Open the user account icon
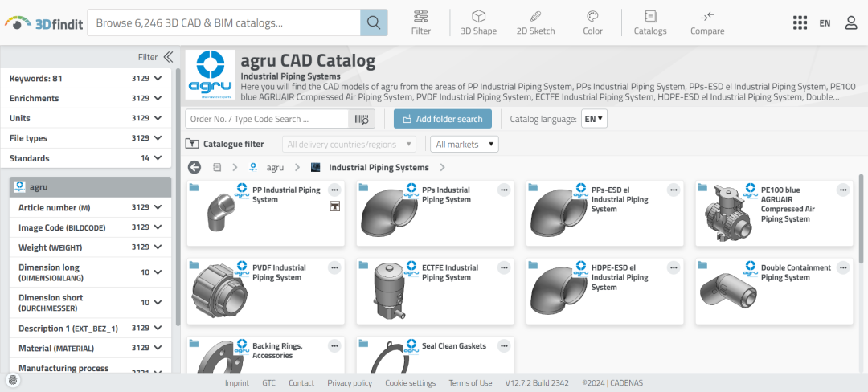868x392 pixels. coord(851,22)
